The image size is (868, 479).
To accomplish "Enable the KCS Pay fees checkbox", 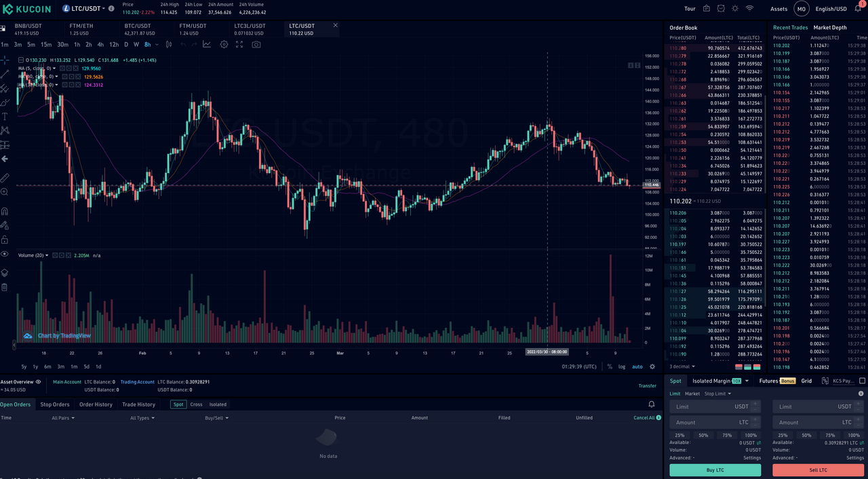I will [862, 381].
